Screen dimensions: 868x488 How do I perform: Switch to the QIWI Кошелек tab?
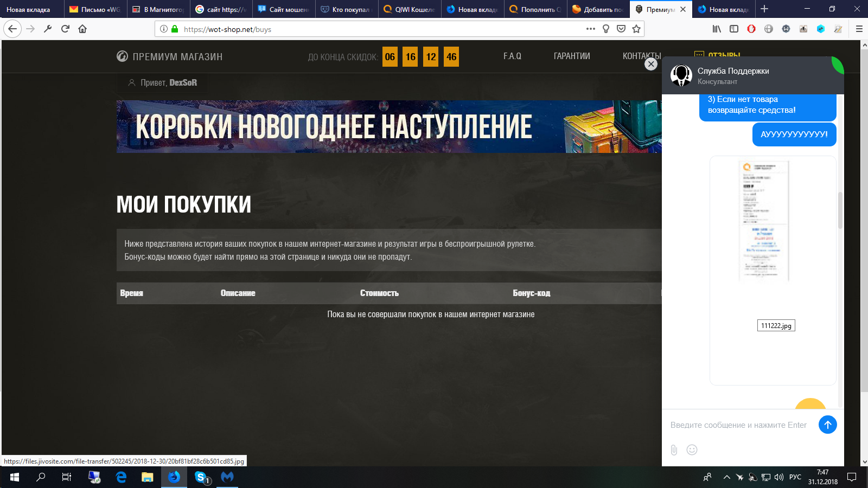coord(410,9)
